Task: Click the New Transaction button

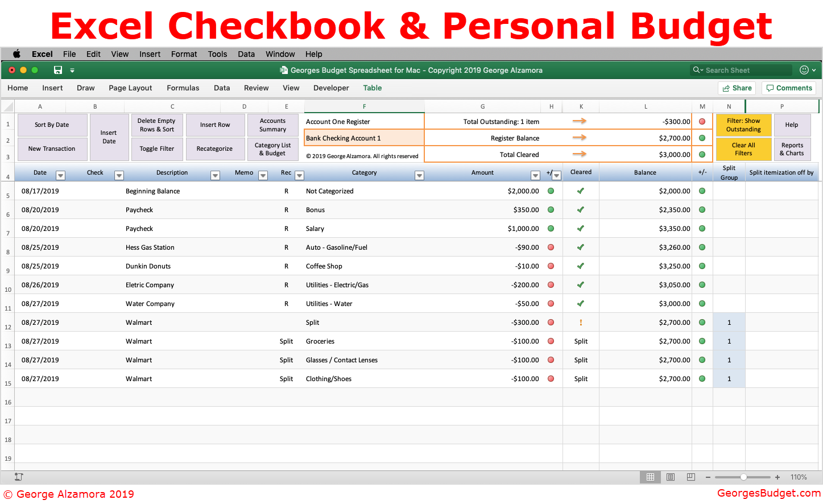Action: click(52, 148)
